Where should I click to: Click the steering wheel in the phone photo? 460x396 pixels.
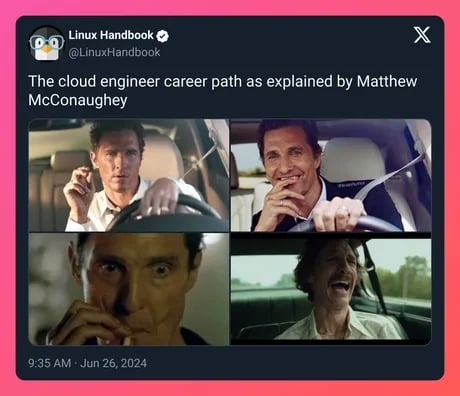[x=167, y=213]
